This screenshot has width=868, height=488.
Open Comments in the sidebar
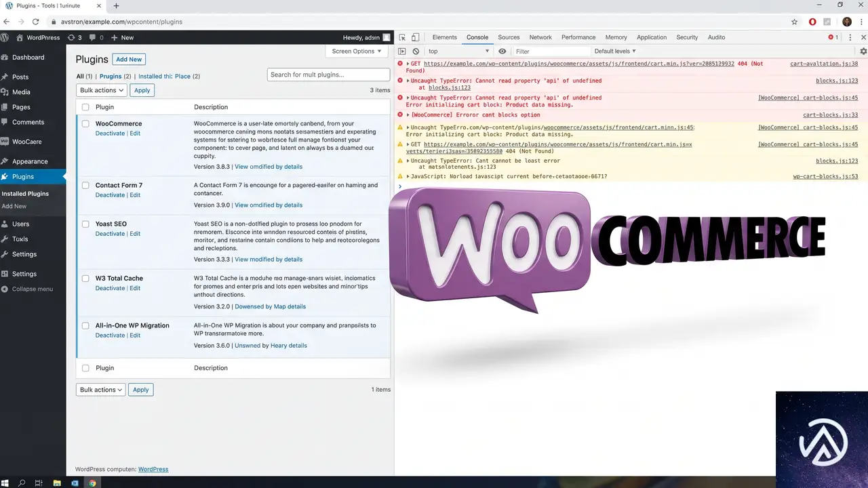click(28, 122)
